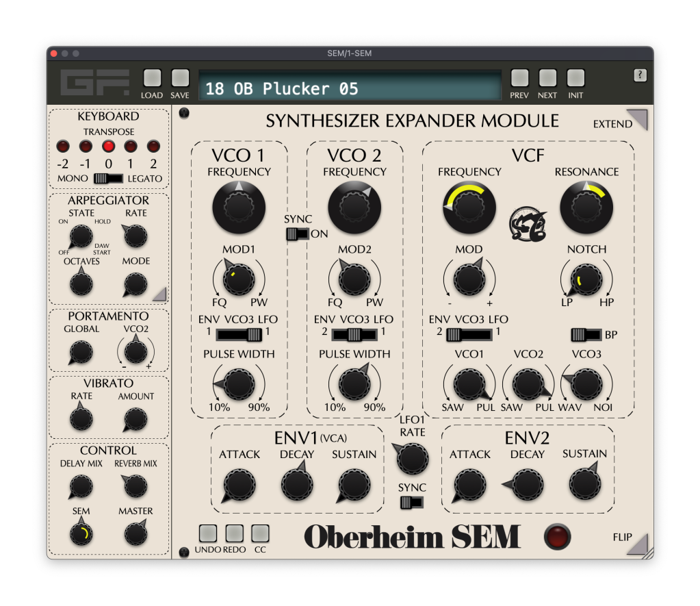Click the INIT patch button

(x=575, y=78)
